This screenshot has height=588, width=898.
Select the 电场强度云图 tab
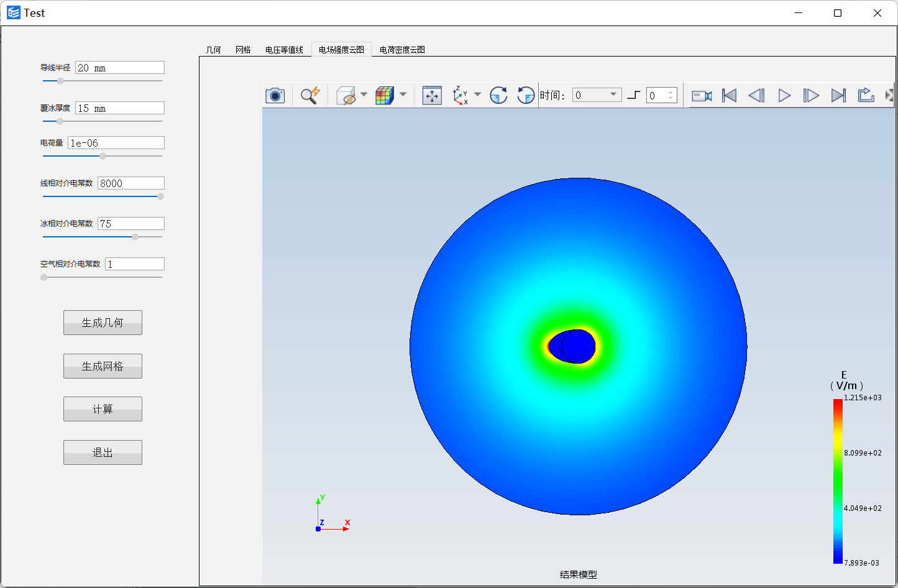(x=341, y=50)
